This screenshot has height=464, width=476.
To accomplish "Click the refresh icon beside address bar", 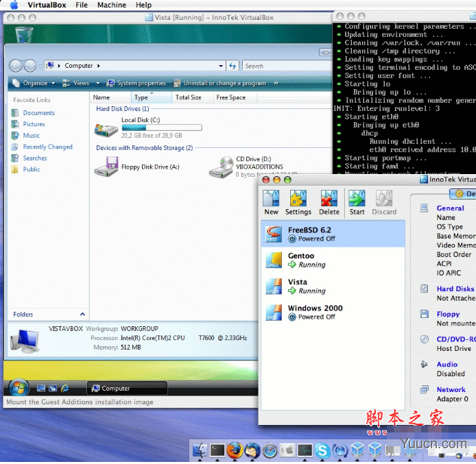I will tap(233, 66).
